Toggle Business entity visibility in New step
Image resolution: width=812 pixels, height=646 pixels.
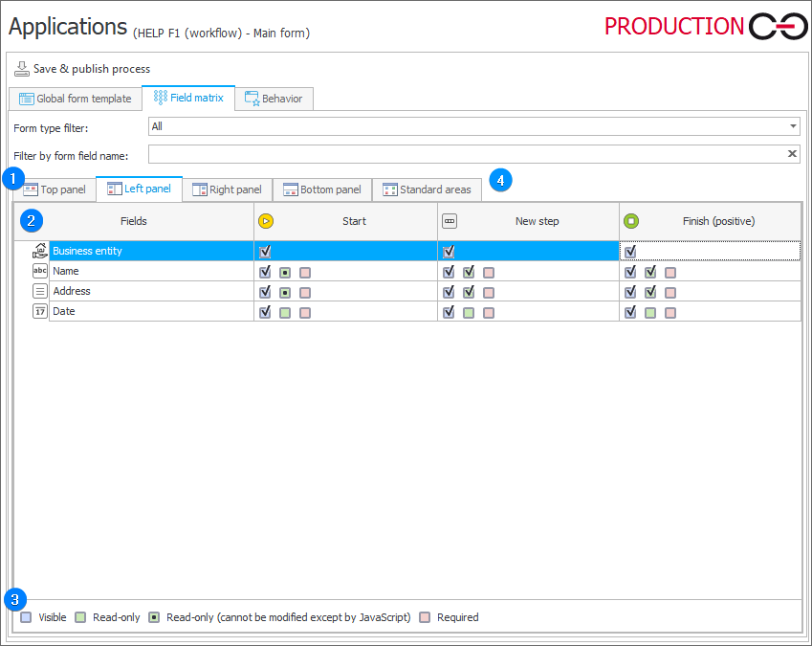tap(449, 252)
